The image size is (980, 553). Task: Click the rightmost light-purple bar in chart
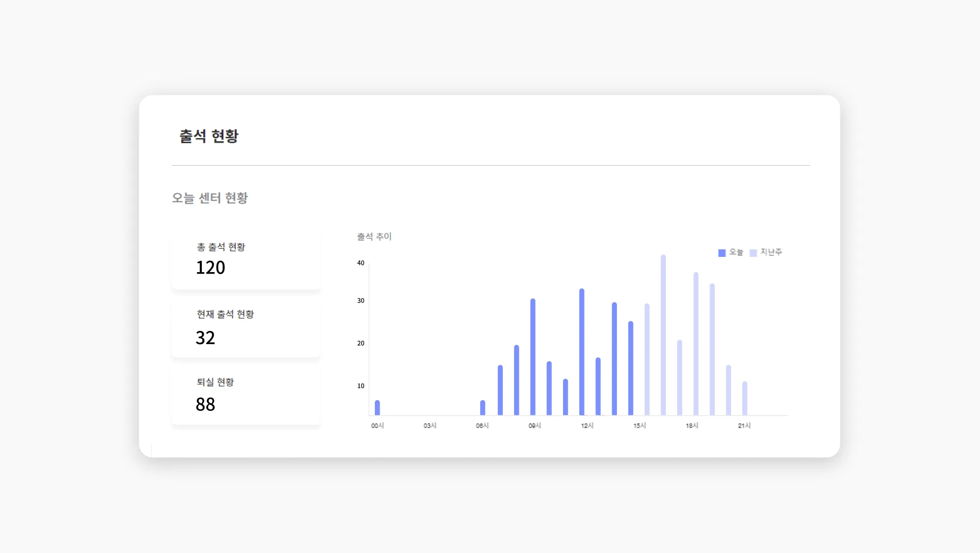(x=745, y=398)
